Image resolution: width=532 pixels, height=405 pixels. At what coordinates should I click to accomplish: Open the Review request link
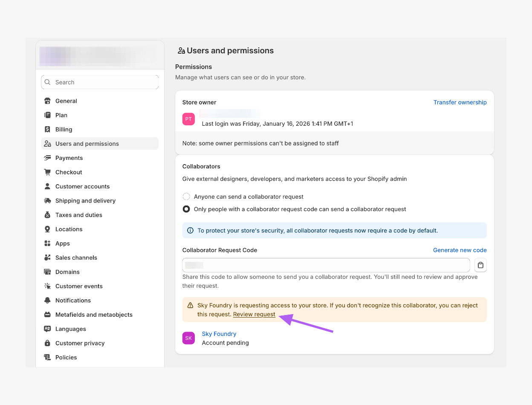(x=254, y=315)
